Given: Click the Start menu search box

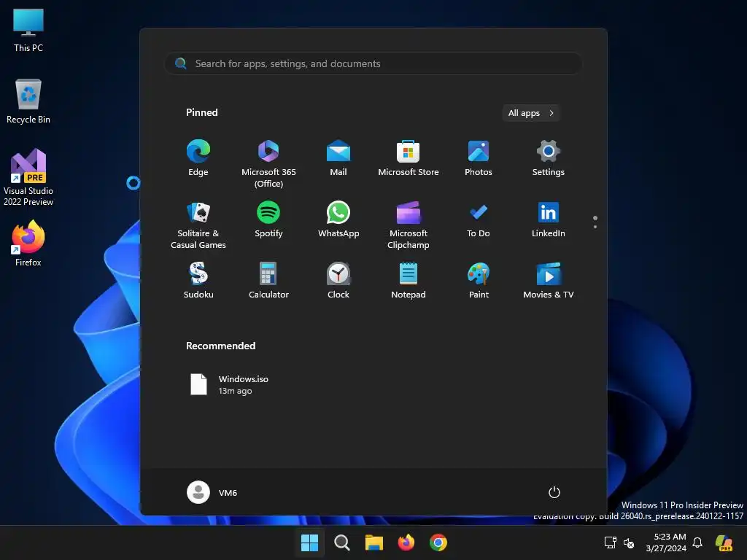Looking at the screenshot, I should click(x=373, y=63).
